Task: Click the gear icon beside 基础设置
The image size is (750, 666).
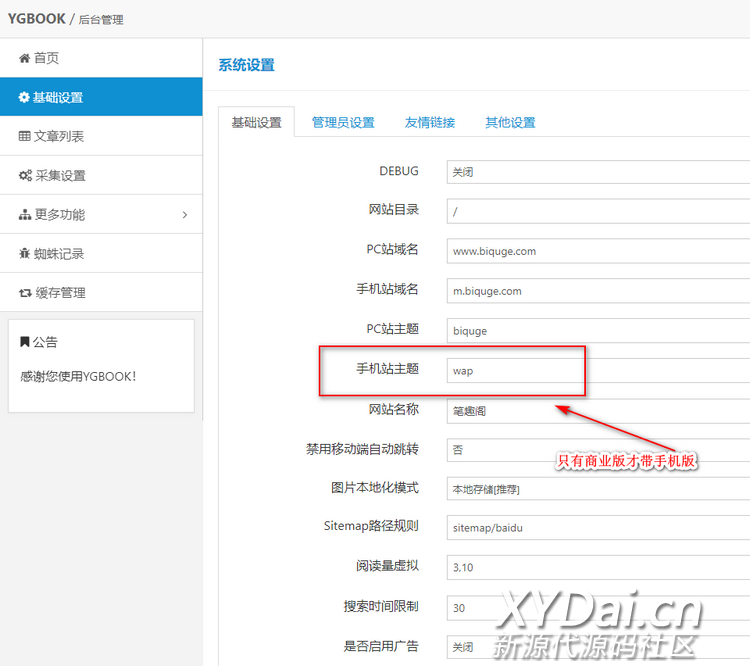Action: tap(25, 98)
